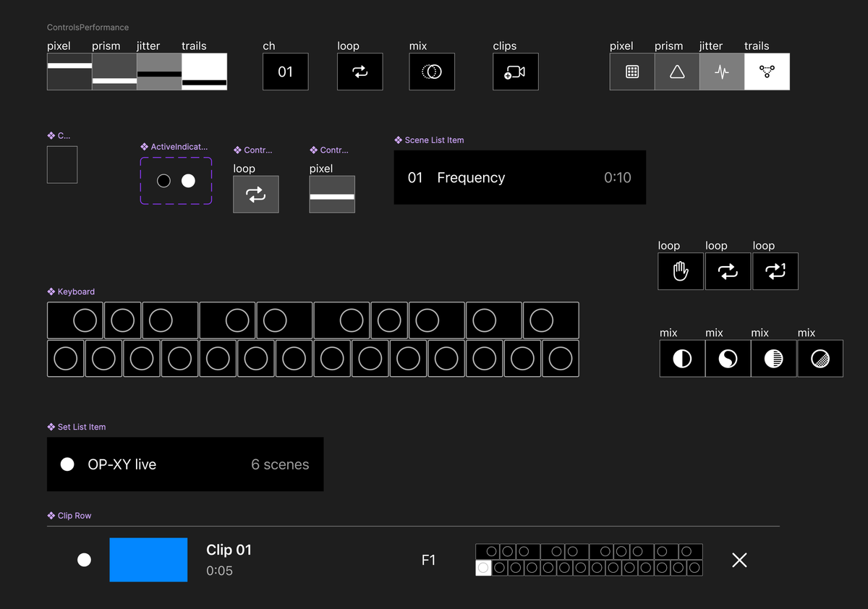Toggle the white dot left of Clip 01 thumbnail
868x609 pixels.
click(85, 560)
